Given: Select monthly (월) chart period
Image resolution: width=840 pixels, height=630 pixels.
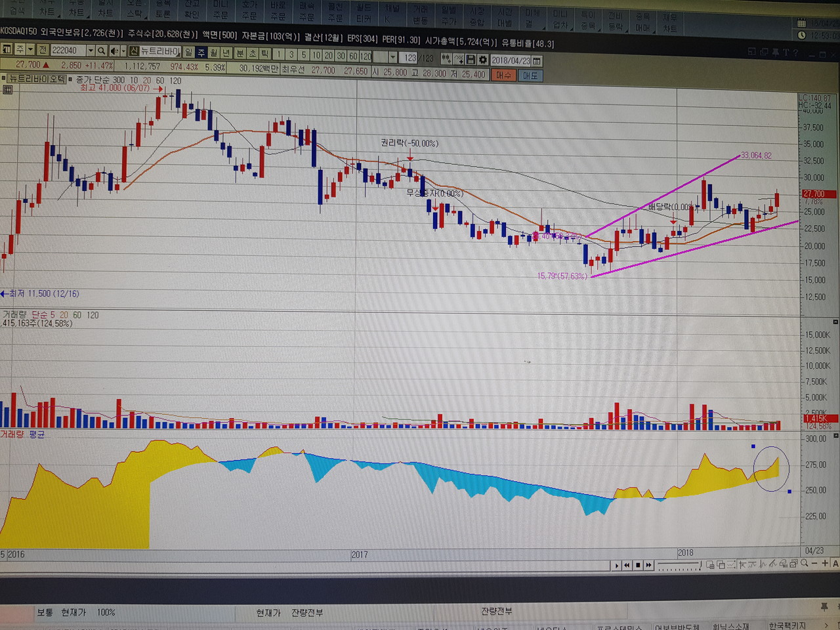Looking at the screenshot, I should (x=214, y=52).
